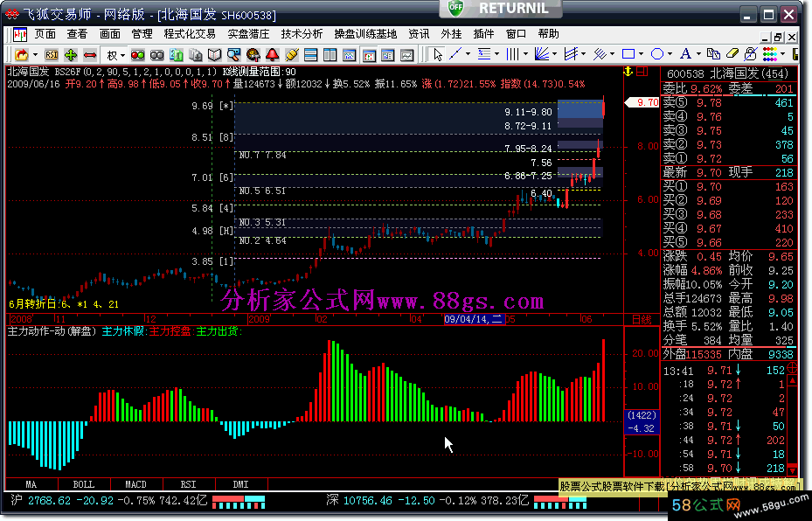Click the lion head hunter icon
This screenshot has height=521, width=812.
click(x=253, y=54)
